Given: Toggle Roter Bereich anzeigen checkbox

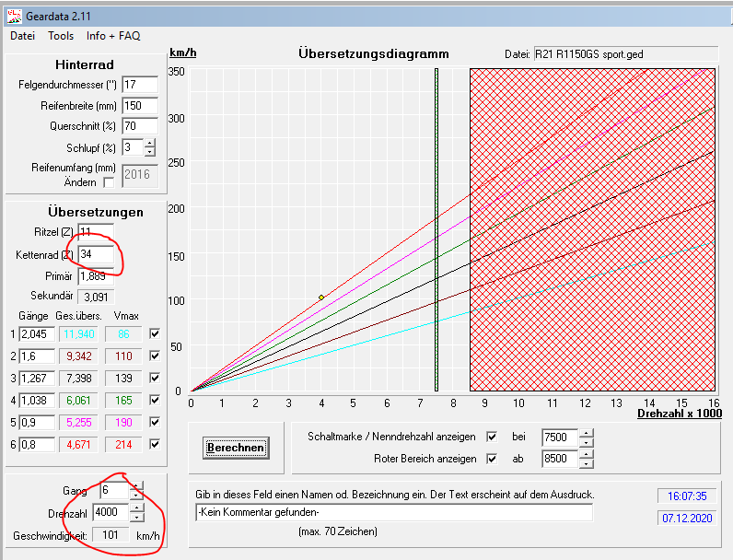Looking at the screenshot, I should 492,459.
